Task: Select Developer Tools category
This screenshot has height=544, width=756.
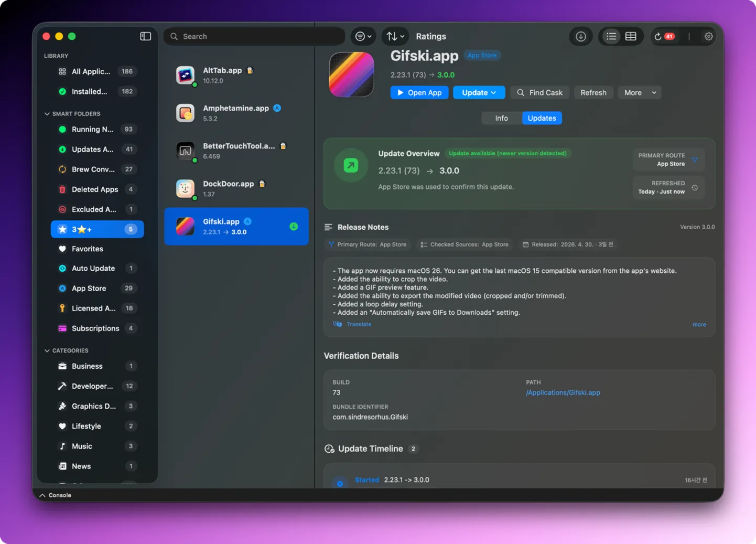Action: point(97,386)
